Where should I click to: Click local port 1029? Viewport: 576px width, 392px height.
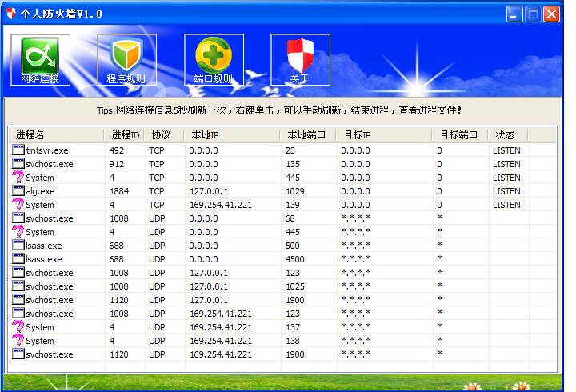tap(295, 191)
